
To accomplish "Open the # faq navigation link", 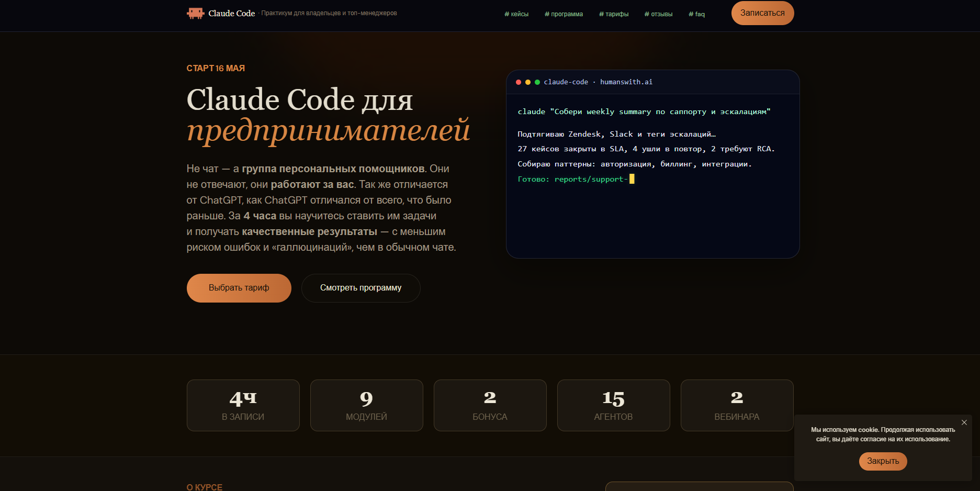I will (696, 14).
